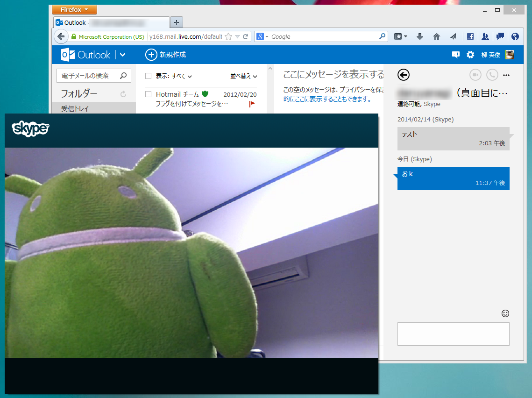The width and height of the screenshot is (532, 398).
Task: Click the Skype message input field
Action: 453,334
